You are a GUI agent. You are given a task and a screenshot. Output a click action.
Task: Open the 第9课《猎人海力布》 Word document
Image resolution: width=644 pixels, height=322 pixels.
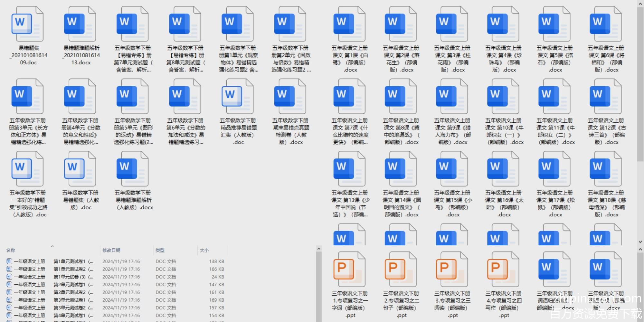pos(451,97)
